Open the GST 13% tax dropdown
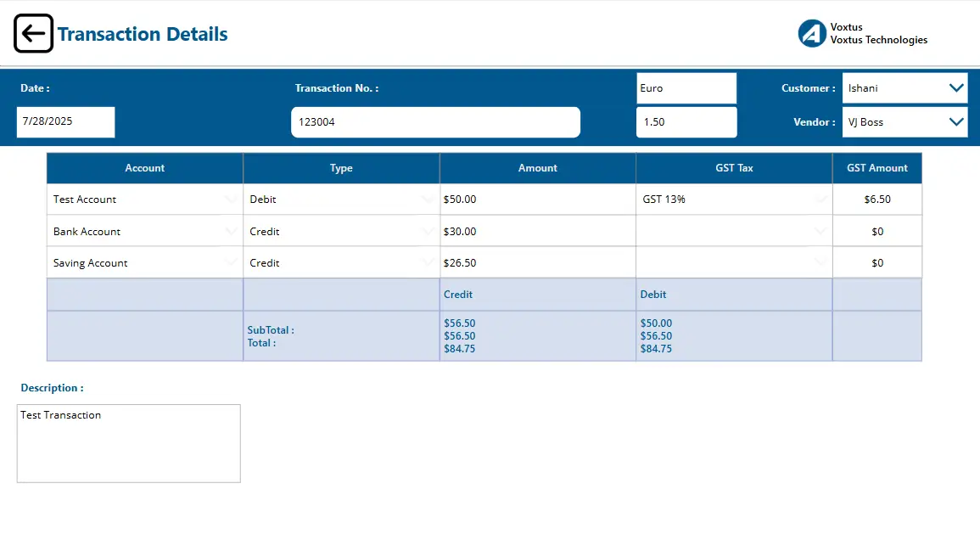Image resolution: width=980 pixels, height=551 pixels. click(735, 200)
